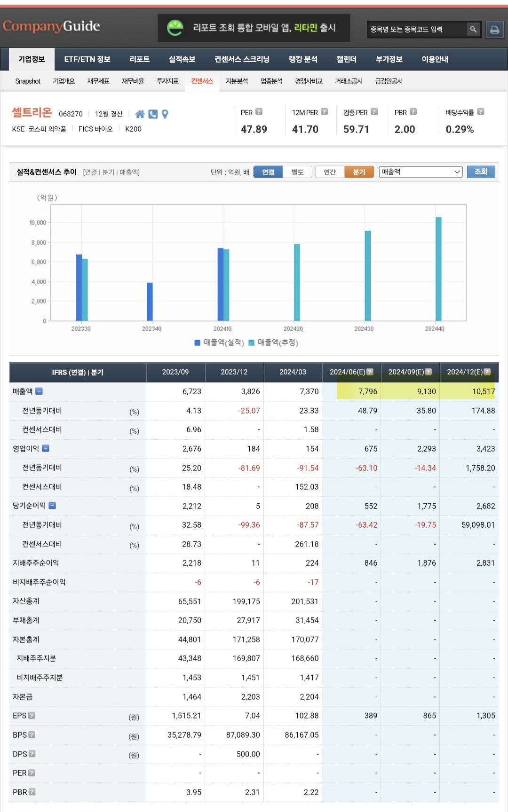The width and height of the screenshot is (508, 812).
Task: Select 연결 consolidated toggle
Action: tap(268, 172)
